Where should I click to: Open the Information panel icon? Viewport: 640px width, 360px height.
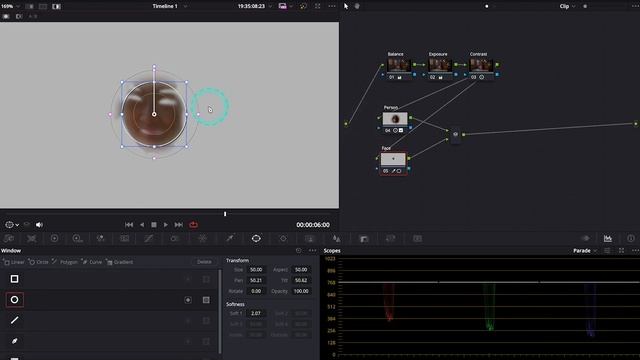coord(631,238)
